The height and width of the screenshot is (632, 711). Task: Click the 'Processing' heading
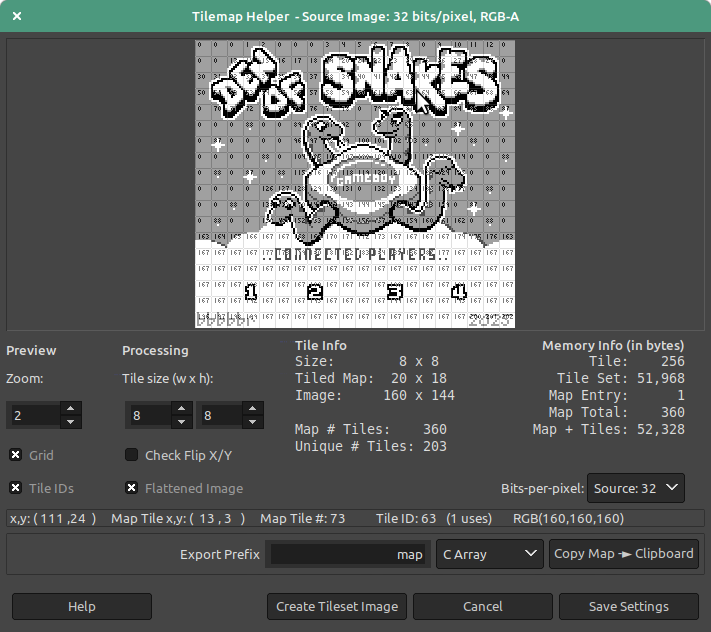(x=155, y=350)
